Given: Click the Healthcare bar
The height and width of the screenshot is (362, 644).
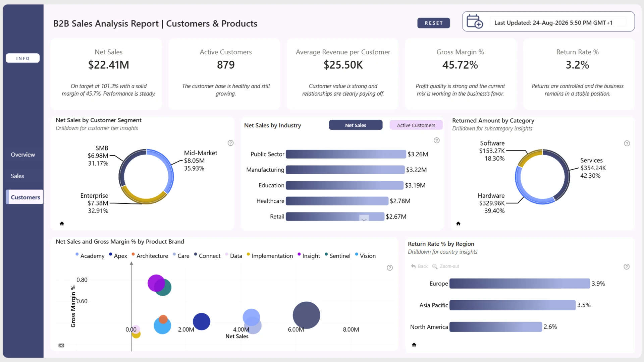Looking at the screenshot, I should pyautogui.click(x=337, y=201).
